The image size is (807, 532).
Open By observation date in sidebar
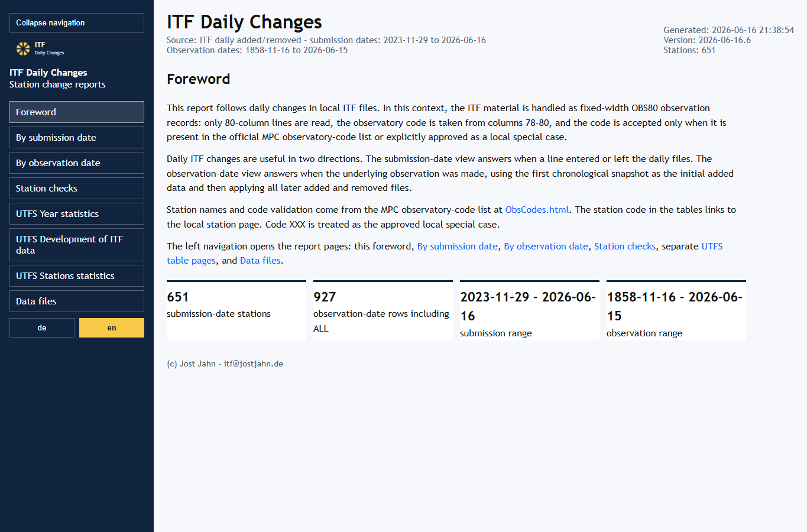click(x=77, y=163)
